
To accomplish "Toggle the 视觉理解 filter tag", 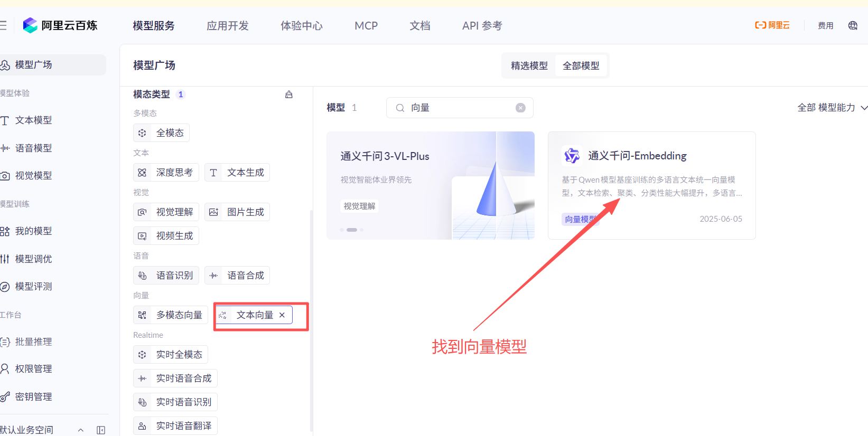I will tap(166, 212).
